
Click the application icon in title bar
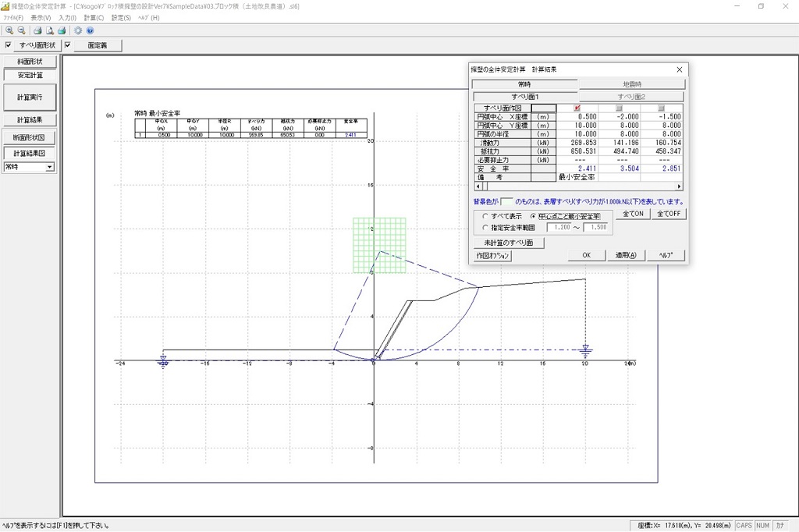pyautogui.click(x=5, y=6)
